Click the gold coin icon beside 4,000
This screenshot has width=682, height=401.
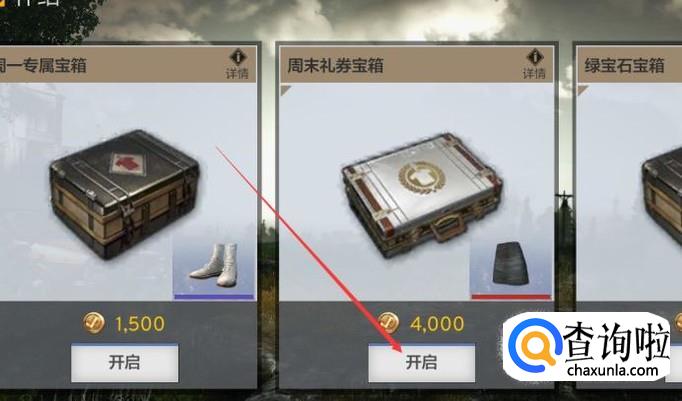pos(389,323)
